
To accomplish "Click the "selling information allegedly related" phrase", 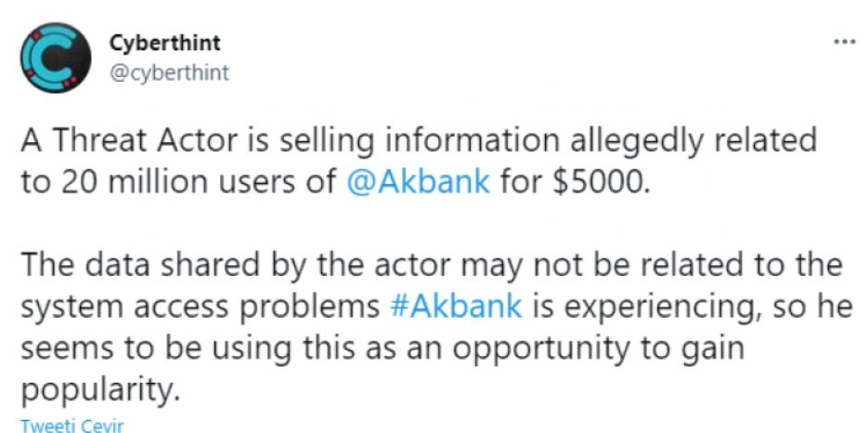I will [564, 140].
